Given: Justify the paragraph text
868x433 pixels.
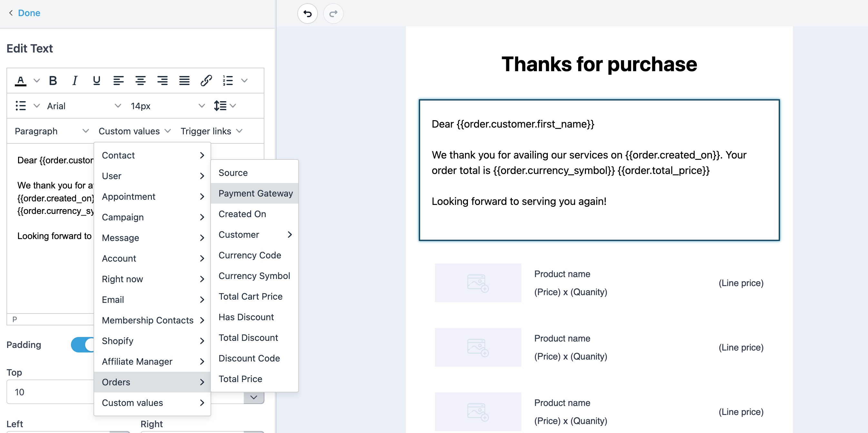Looking at the screenshot, I should 184,81.
